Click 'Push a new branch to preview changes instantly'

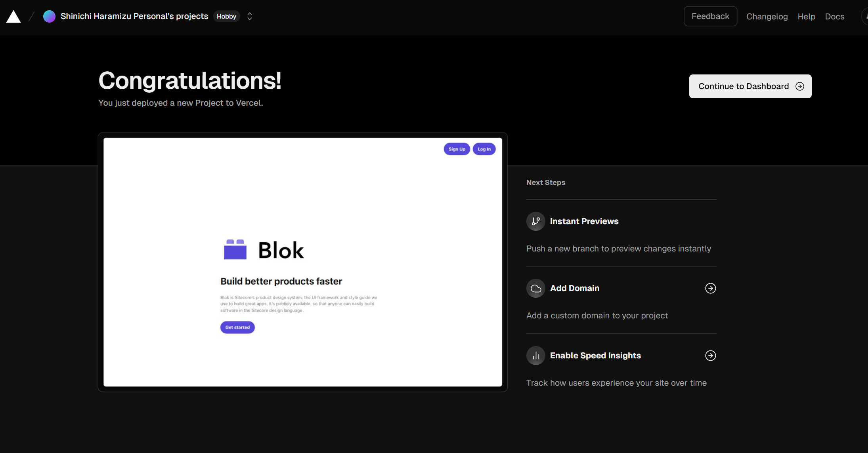[619, 249]
